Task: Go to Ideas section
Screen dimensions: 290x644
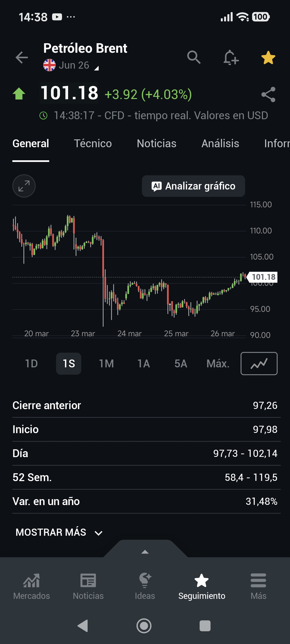Action: point(145,586)
